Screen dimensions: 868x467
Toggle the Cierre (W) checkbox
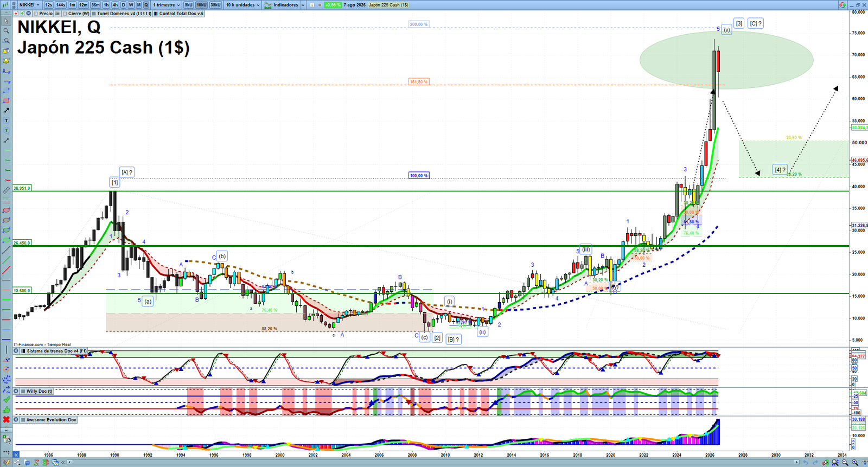click(65, 14)
